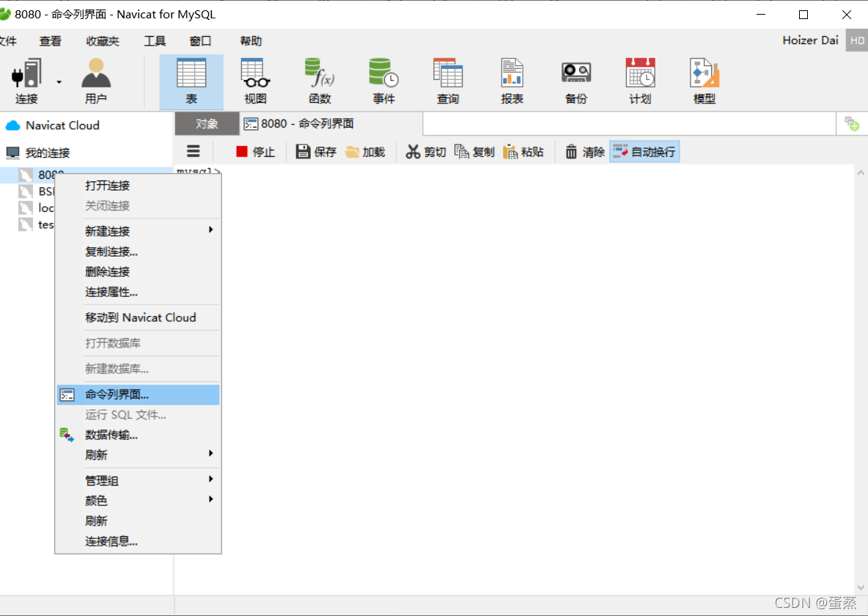868x616 pixels.
Task: Select the BS connection in tree
Action: tap(35, 191)
